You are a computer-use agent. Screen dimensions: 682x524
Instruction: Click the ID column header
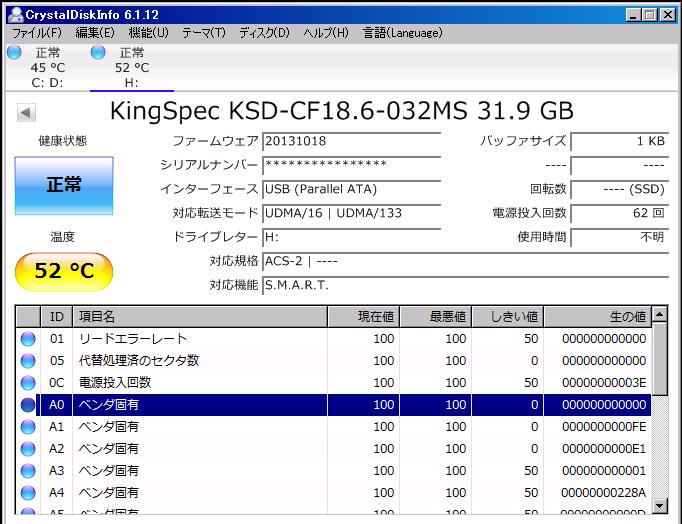(57, 317)
